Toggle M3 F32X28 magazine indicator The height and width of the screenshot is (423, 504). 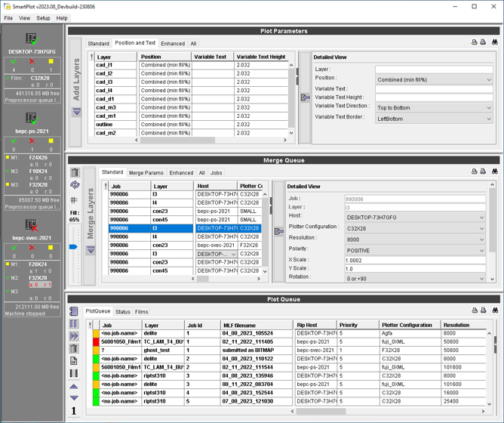click(8, 184)
